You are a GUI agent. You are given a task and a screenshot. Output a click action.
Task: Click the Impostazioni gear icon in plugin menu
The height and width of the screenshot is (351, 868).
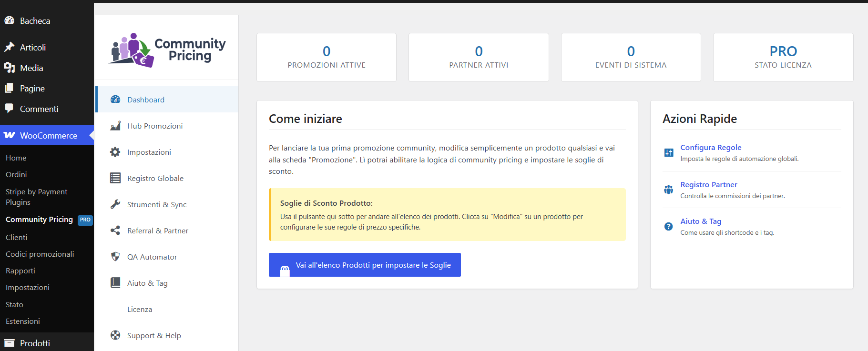115,152
